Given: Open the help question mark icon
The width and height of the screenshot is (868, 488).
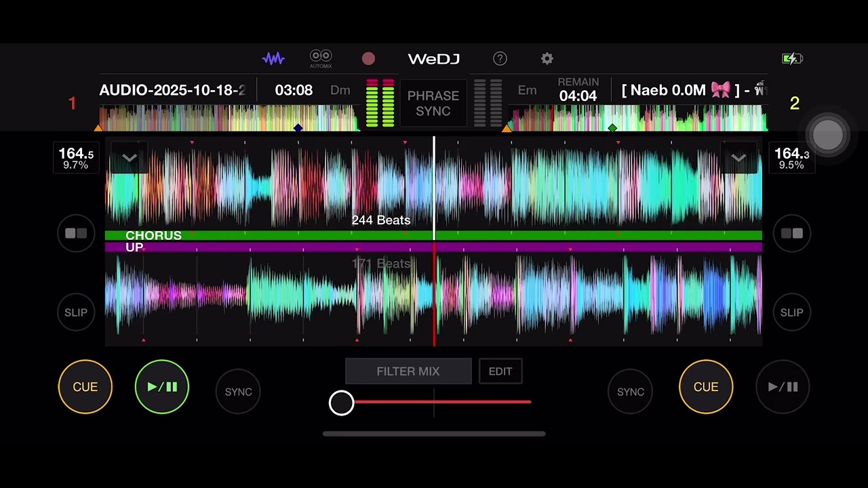Looking at the screenshot, I should pos(500,59).
